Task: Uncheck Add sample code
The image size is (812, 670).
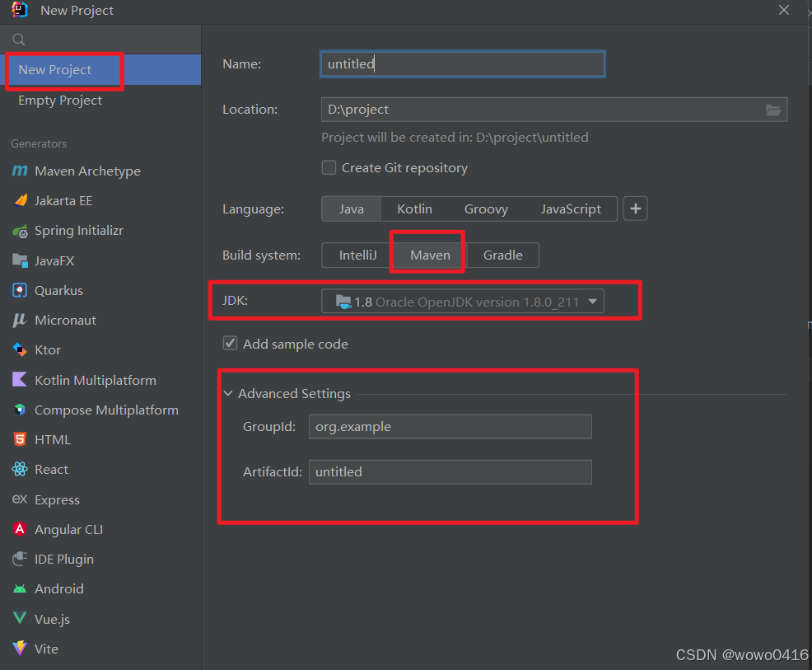Action: (x=230, y=343)
